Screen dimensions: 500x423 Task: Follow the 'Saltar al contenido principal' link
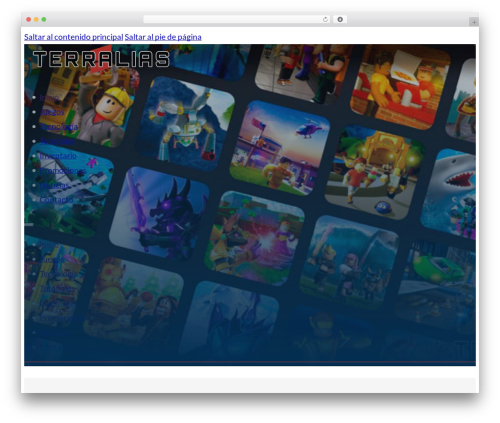click(x=73, y=37)
